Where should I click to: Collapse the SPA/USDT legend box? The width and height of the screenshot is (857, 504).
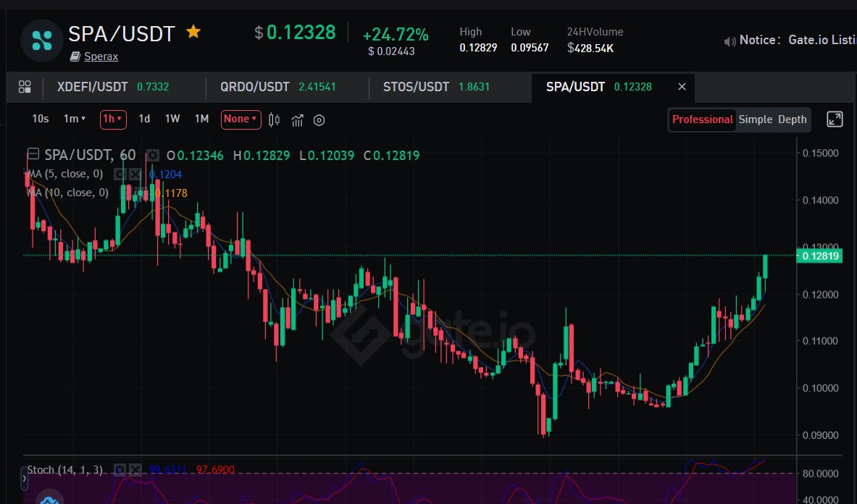[x=33, y=154]
